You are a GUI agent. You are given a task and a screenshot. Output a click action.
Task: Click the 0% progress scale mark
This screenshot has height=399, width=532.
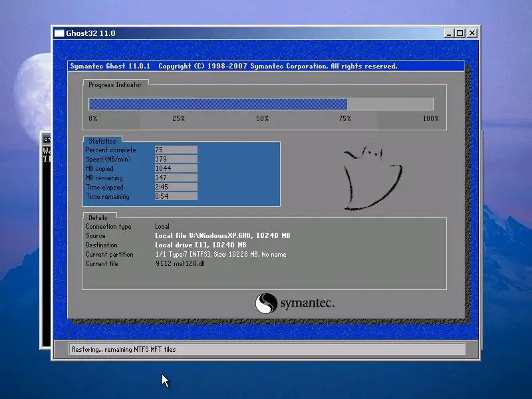[x=93, y=118]
